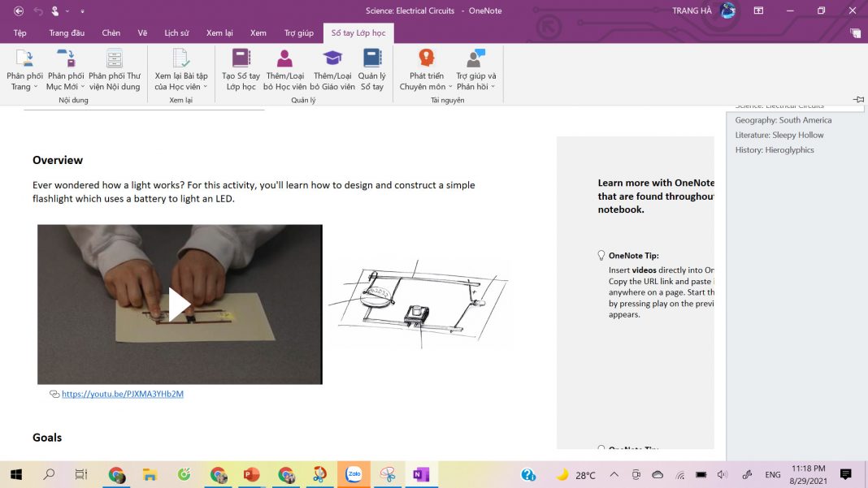The width and height of the screenshot is (868, 488).
Task: Open the Lịch sử ribbon tab
Action: coord(176,33)
